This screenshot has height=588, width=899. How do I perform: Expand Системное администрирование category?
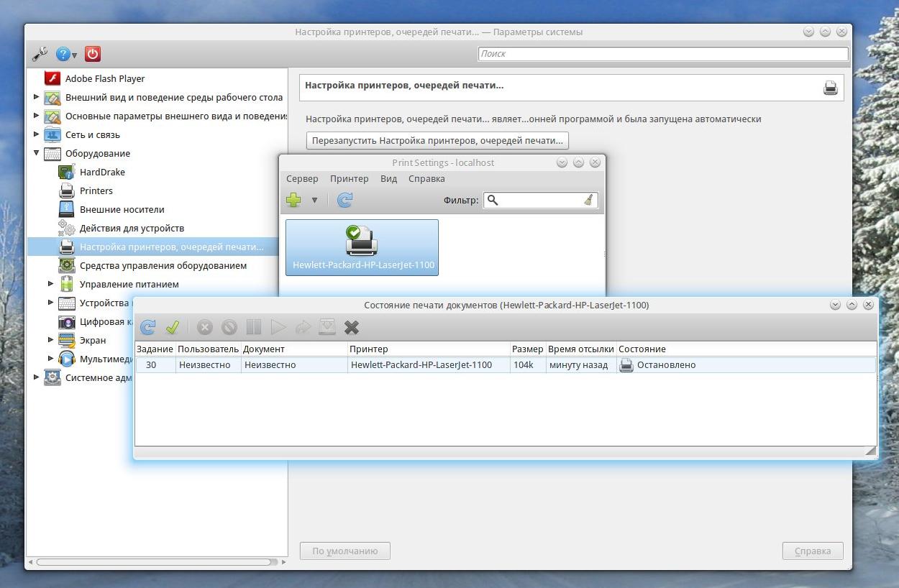click(37, 377)
